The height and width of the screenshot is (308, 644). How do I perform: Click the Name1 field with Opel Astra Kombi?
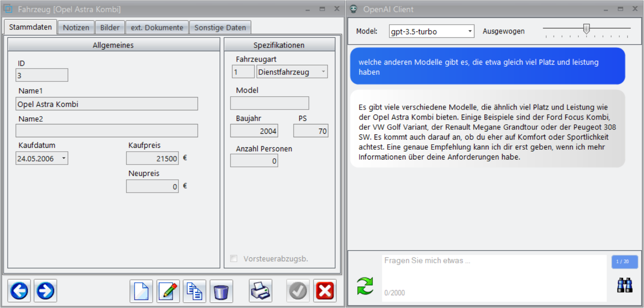(x=107, y=104)
